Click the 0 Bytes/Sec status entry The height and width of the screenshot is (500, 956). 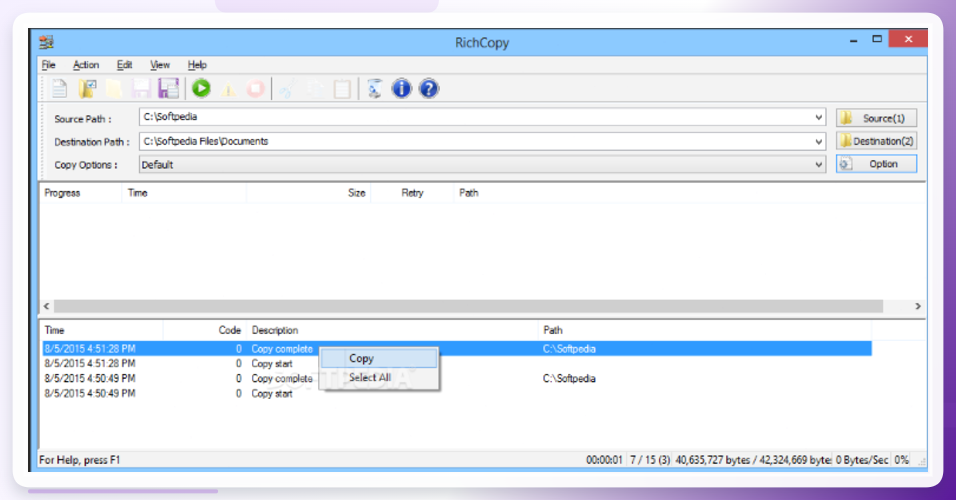click(x=861, y=460)
